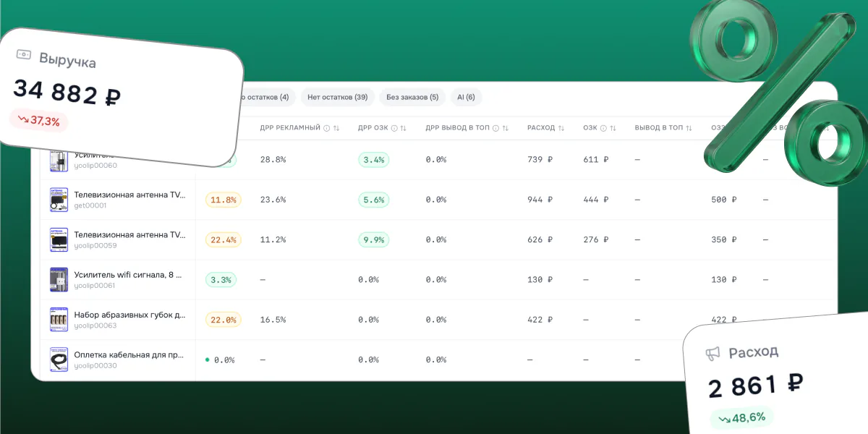This screenshot has width=868, height=434.
Task: Click info icon next to ДРР ВЫВОД В ТОП
Action: click(x=496, y=128)
